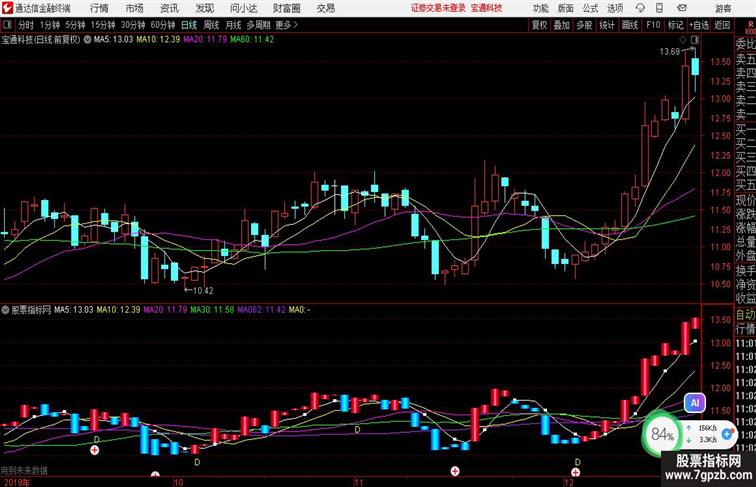Click the 游客 guest account label
Screen dimensions: 756x487
click(x=723, y=8)
